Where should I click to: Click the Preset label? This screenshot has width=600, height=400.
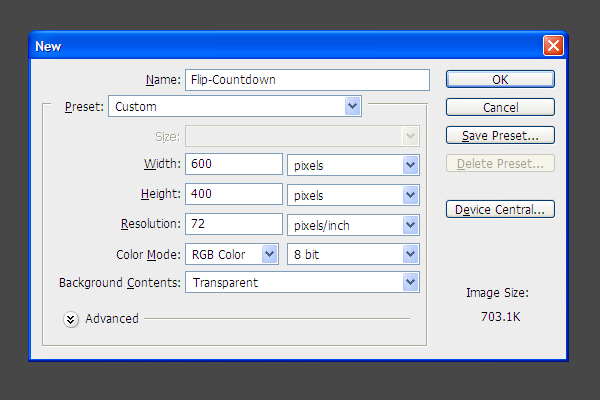(84, 106)
